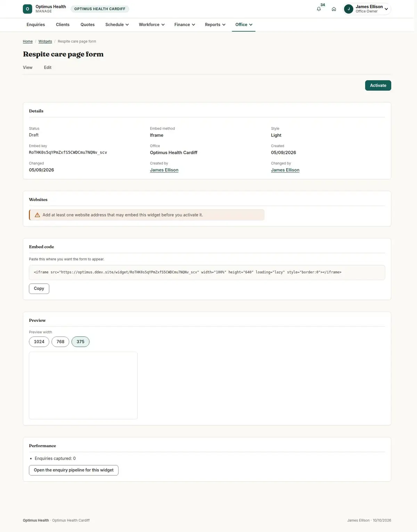417x532 pixels.
Task: Click the notification count 34 badge
Action: 323,5
